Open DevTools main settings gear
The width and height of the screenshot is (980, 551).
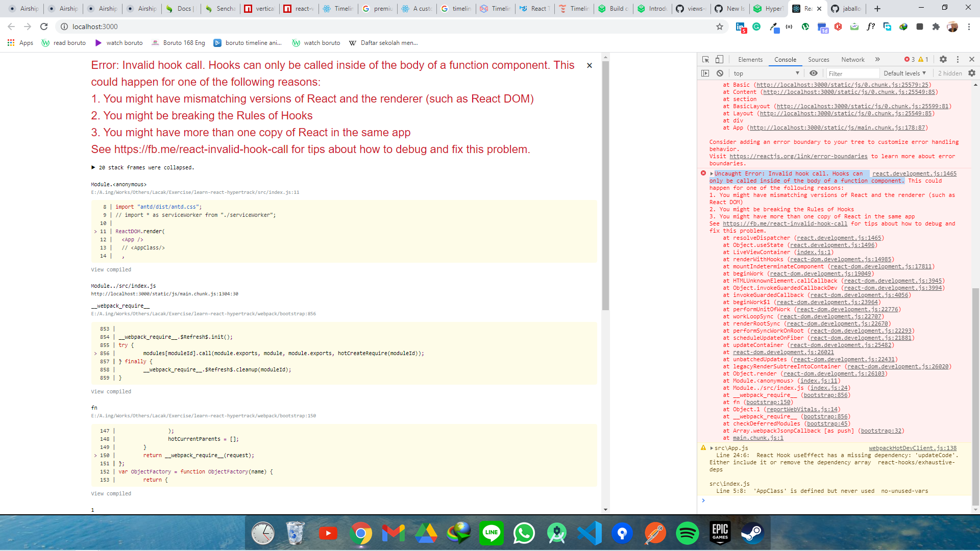point(943,59)
